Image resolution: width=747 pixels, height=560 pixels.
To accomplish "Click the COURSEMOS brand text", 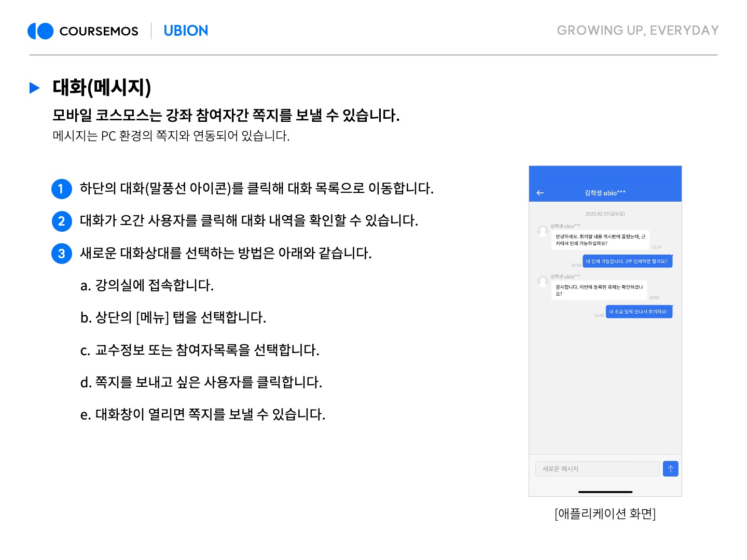I will (99, 32).
